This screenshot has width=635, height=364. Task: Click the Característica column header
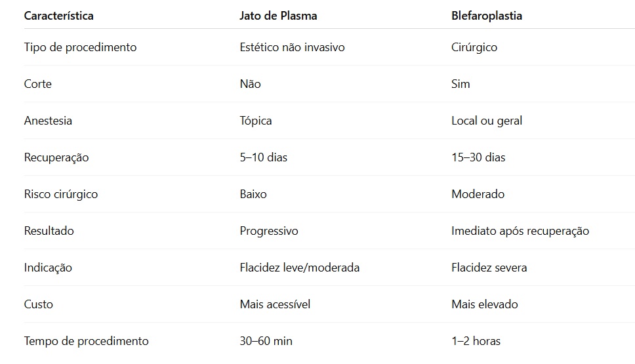tap(59, 16)
